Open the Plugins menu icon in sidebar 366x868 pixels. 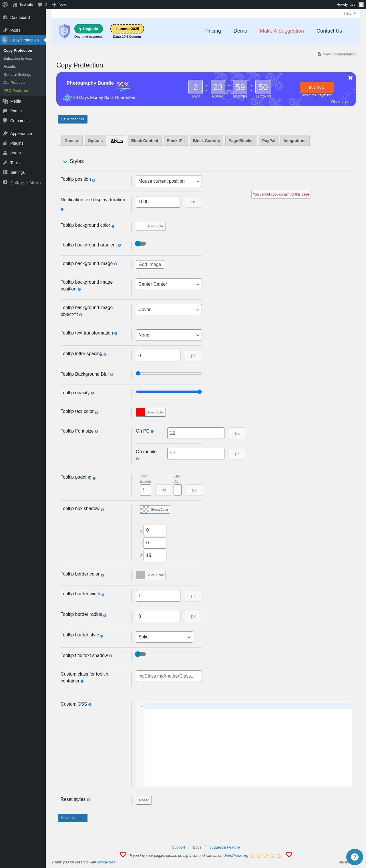pos(5,143)
